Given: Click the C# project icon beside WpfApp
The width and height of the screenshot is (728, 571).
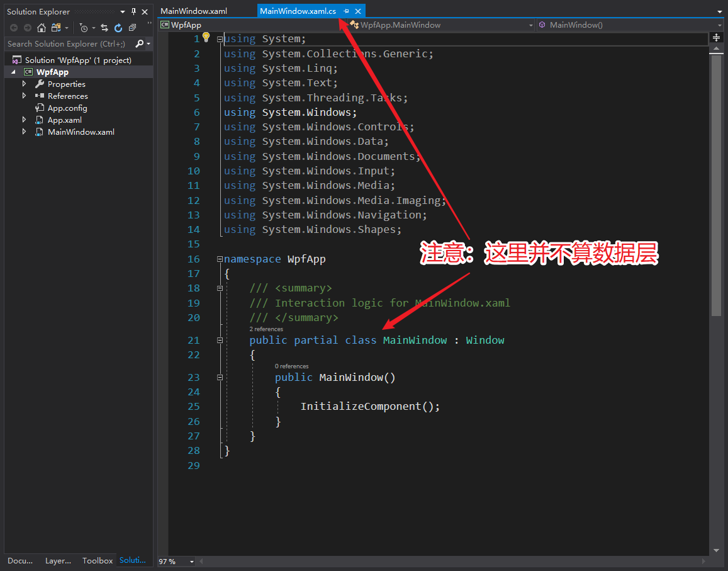Looking at the screenshot, I should tap(28, 72).
